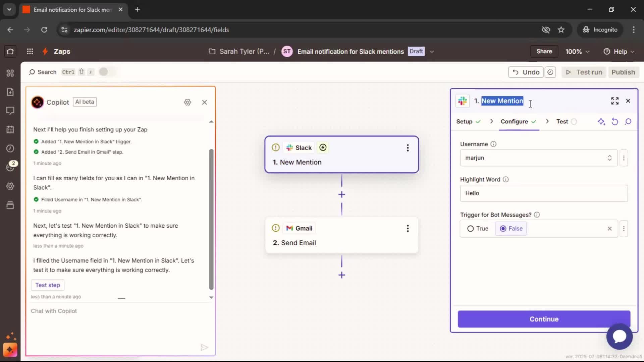Open Sarah Tyler folder breadcrumb
Screen dimensions: 644x362
pyautogui.click(x=239, y=52)
